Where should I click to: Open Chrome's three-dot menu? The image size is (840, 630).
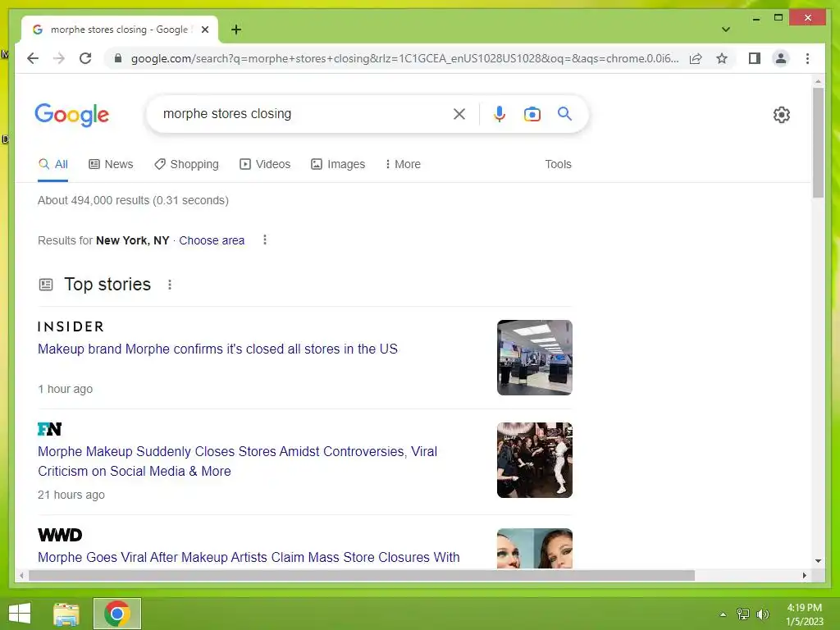click(x=807, y=58)
